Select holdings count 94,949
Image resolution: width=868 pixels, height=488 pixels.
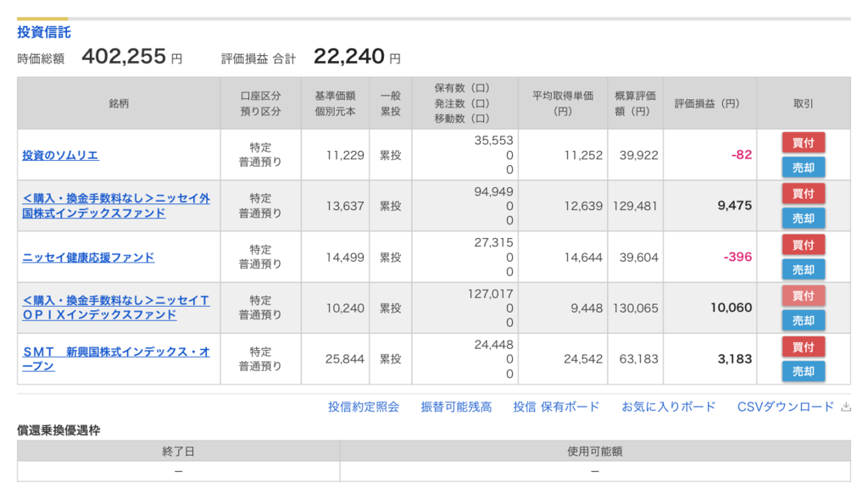(x=494, y=191)
